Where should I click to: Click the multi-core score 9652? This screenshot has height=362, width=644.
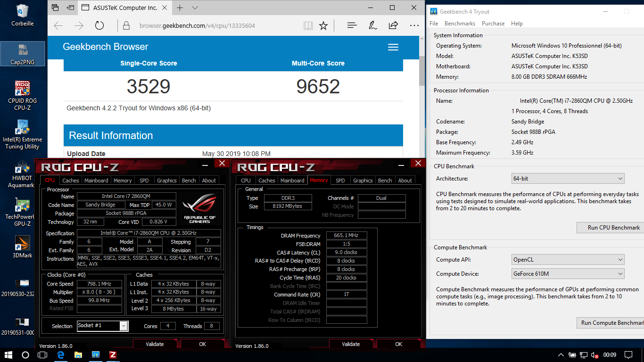coord(318,86)
